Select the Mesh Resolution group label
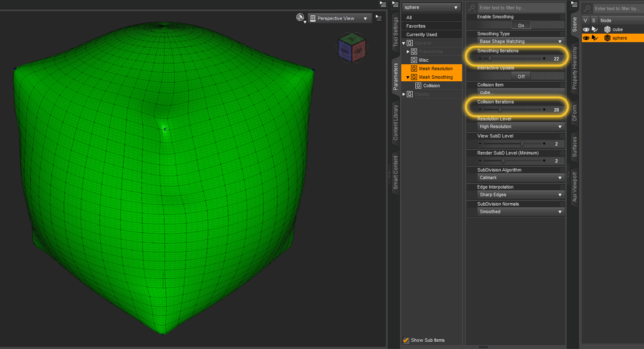This screenshot has height=349, width=644. [436, 69]
